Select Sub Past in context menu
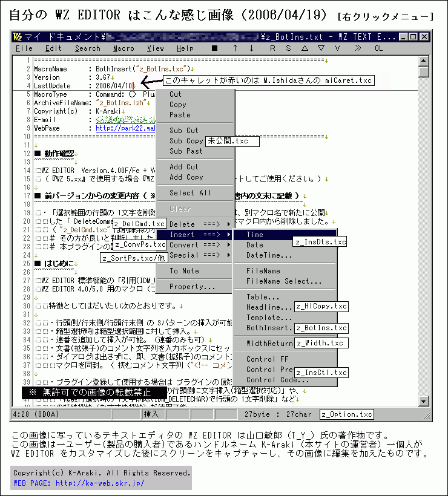 pos(196,151)
